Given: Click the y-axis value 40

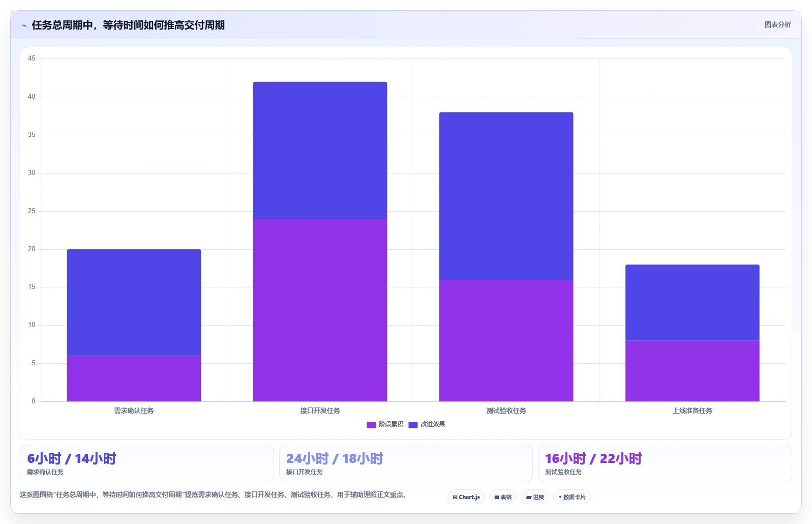Looking at the screenshot, I should [x=32, y=97].
